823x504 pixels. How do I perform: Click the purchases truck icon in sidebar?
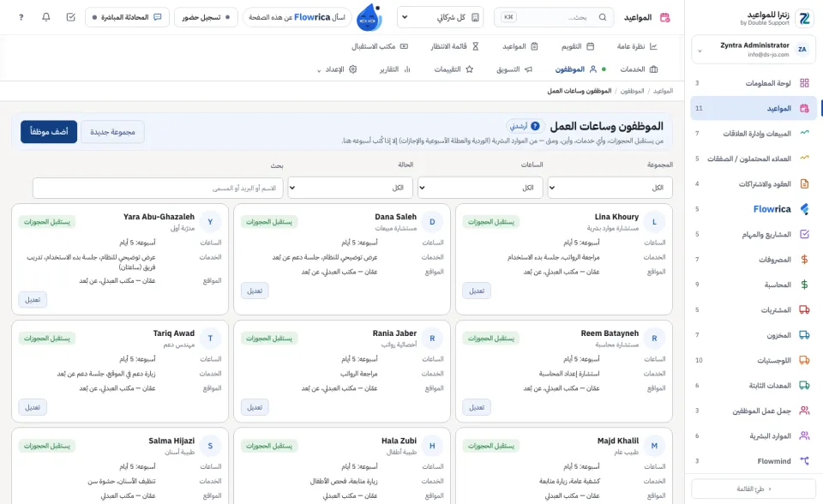pyautogui.click(x=804, y=309)
